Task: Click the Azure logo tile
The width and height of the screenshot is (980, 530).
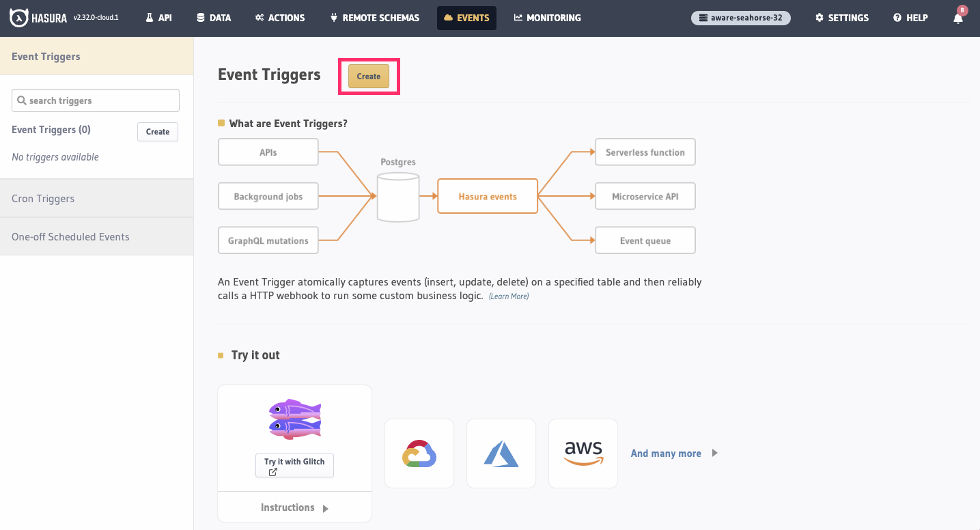Action: click(501, 454)
